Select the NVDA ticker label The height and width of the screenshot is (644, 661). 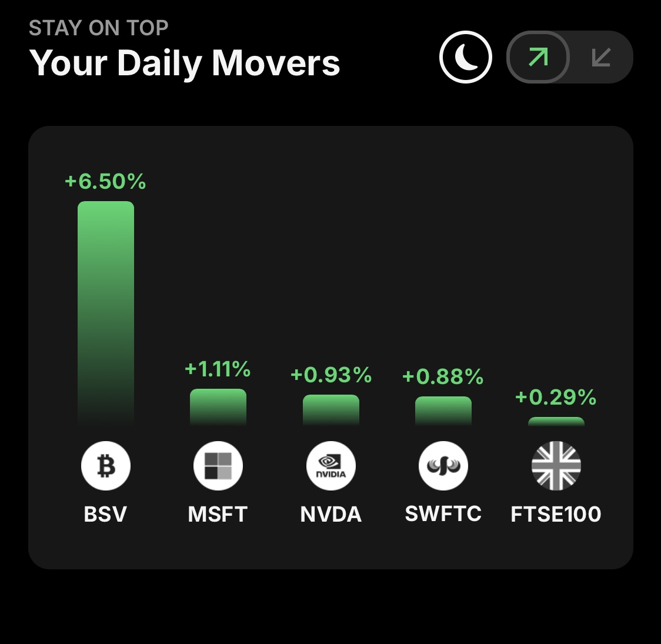click(331, 514)
